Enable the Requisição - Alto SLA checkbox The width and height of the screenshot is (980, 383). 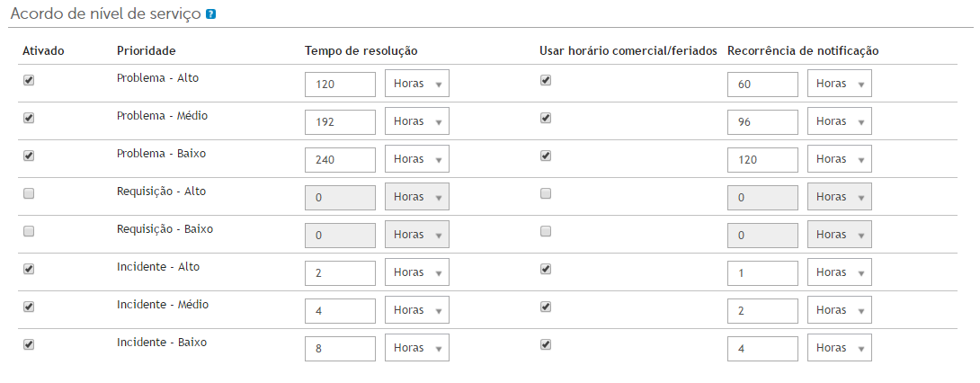tap(28, 193)
